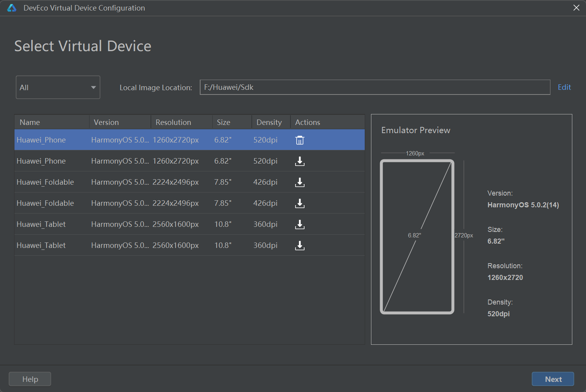The image size is (586, 392).
Task: Click the Edit link for image location
Action: [x=564, y=87]
